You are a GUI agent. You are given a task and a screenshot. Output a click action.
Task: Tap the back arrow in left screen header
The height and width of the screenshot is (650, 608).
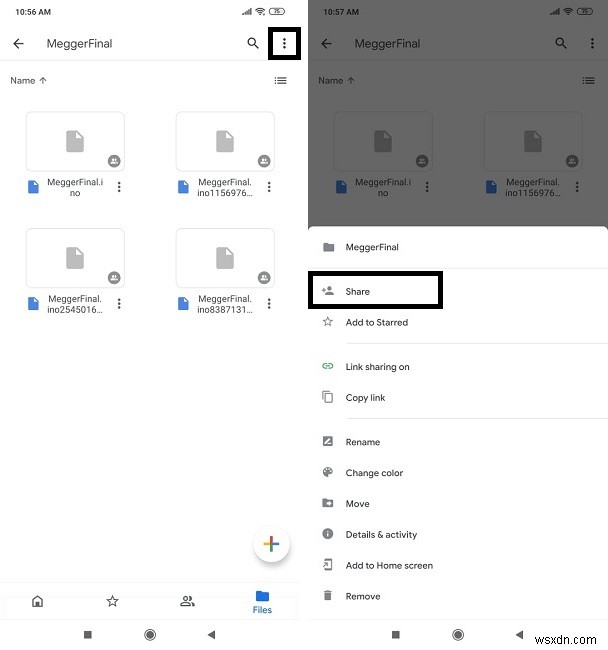tap(18, 44)
